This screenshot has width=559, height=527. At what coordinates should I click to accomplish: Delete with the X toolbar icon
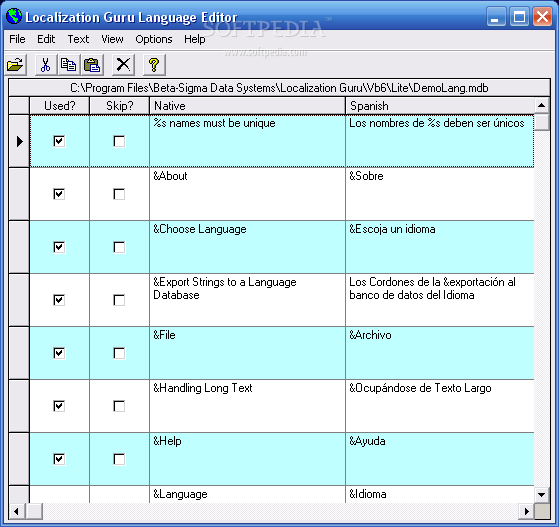123,65
